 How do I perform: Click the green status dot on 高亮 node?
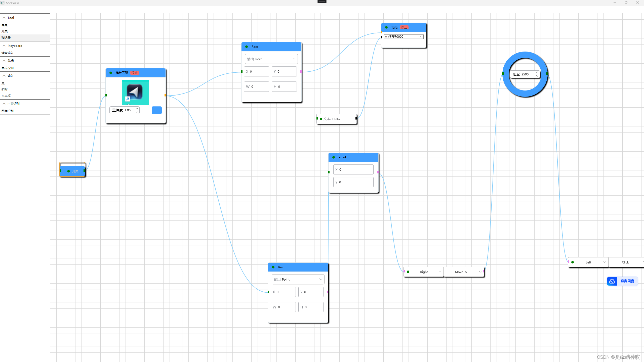[386, 27]
